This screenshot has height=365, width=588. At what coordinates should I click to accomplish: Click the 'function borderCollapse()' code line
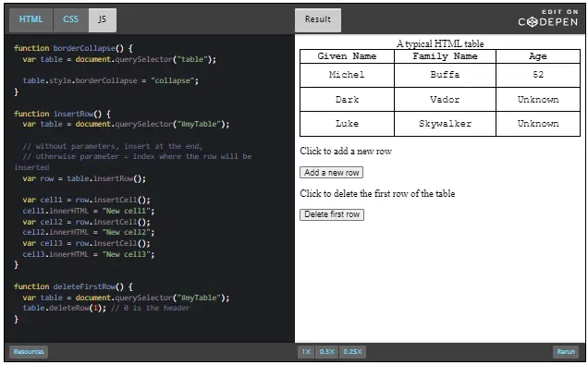(x=73, y=48)
